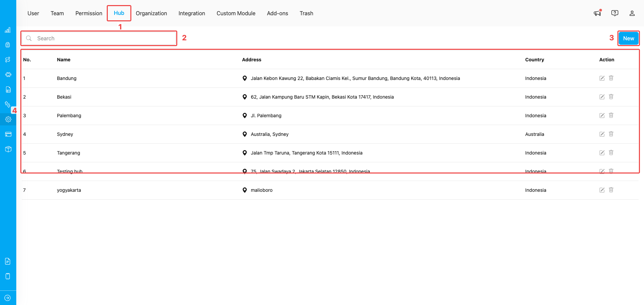The width and height of the screenshot is (644, 305).
Task: Edit the Tangerang hub
Action: click(602, 153)
